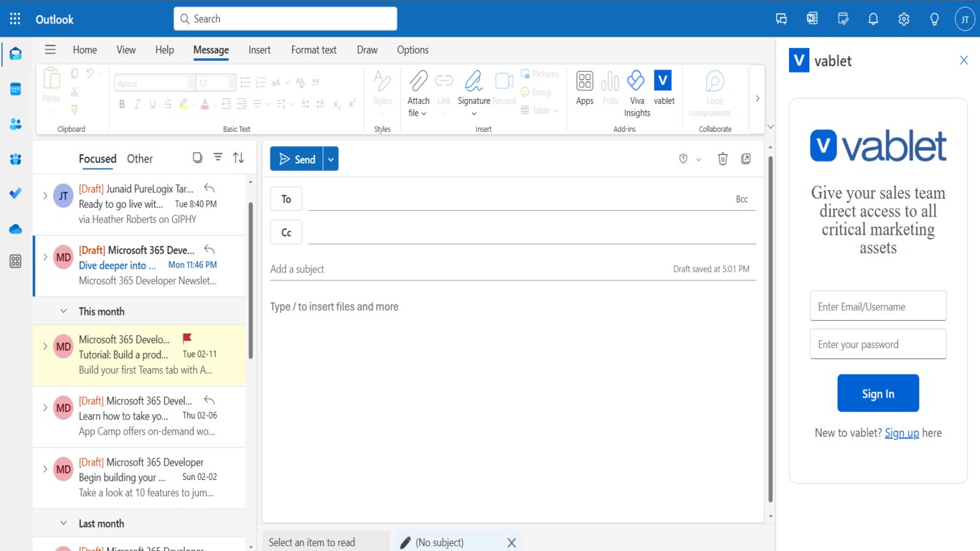Screen dimensions: 980x551
Task: Open Teams chat icon in top bar
Action: tap(781, 19)
